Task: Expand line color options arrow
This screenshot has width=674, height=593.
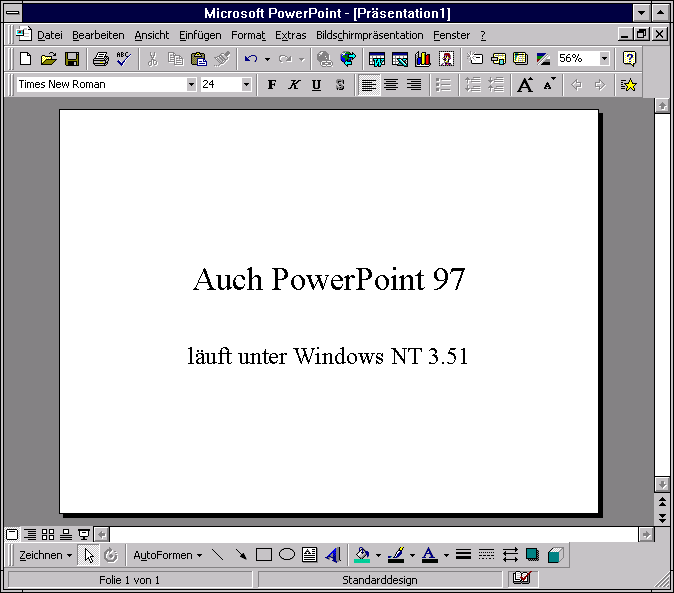Action: pyautogui.click(x=412, y=555)
